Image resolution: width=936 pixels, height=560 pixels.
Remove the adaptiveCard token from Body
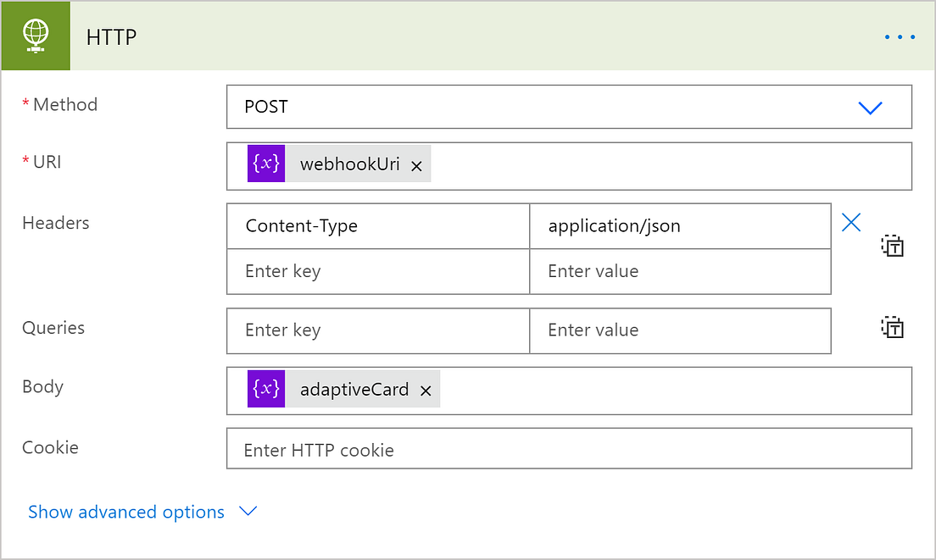click(426, 391)
